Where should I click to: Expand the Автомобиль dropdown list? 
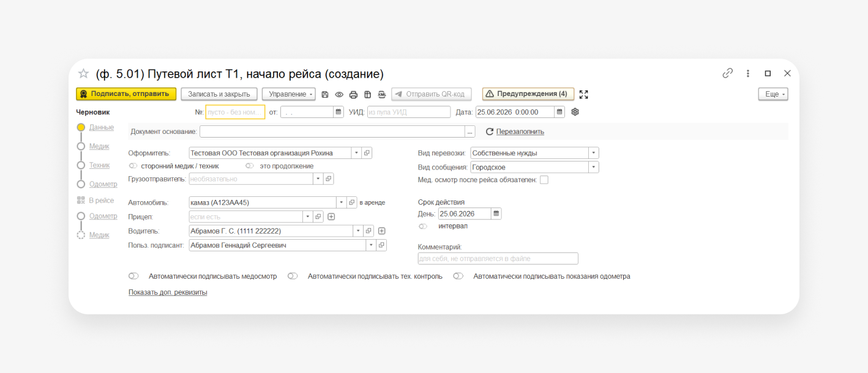coord(341,202)
